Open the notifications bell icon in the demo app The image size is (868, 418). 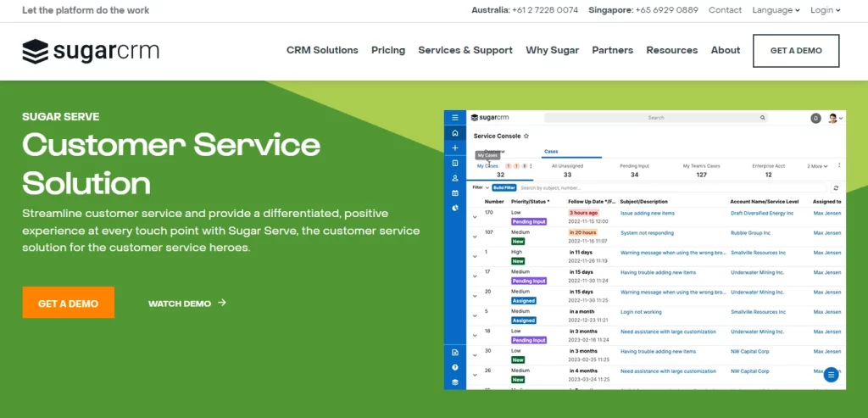click(x=815, y=118)
